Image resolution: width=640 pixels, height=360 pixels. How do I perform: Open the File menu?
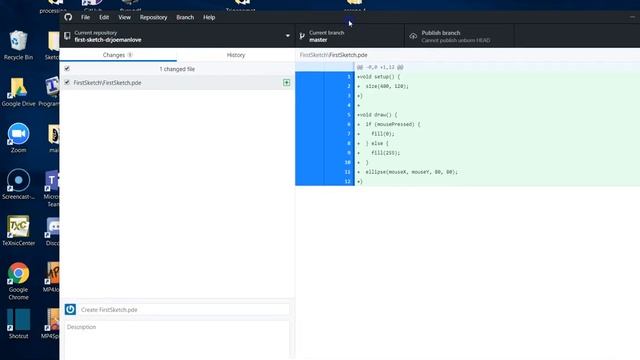[85, 18]
